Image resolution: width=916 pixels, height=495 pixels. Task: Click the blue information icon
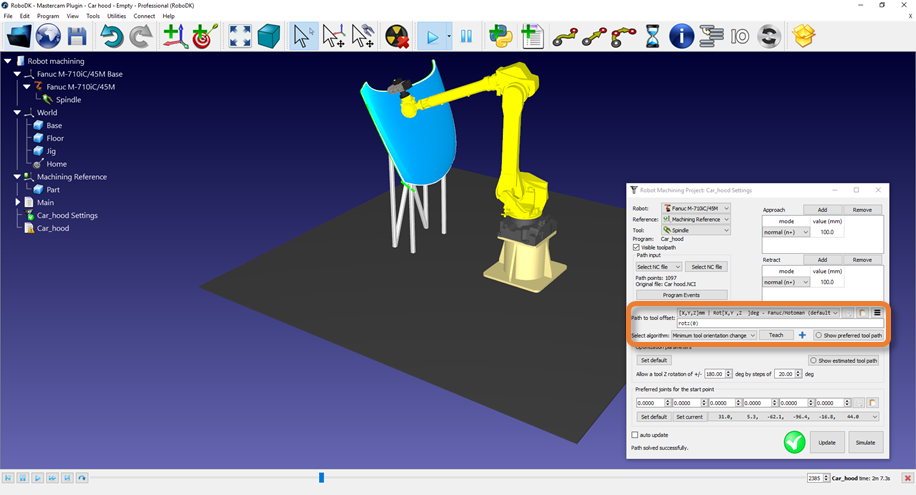681,37
